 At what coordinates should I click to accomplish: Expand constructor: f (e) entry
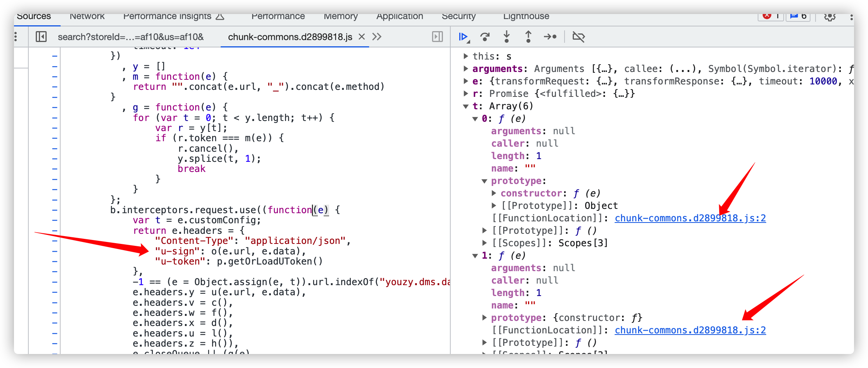tap(493, 193)
